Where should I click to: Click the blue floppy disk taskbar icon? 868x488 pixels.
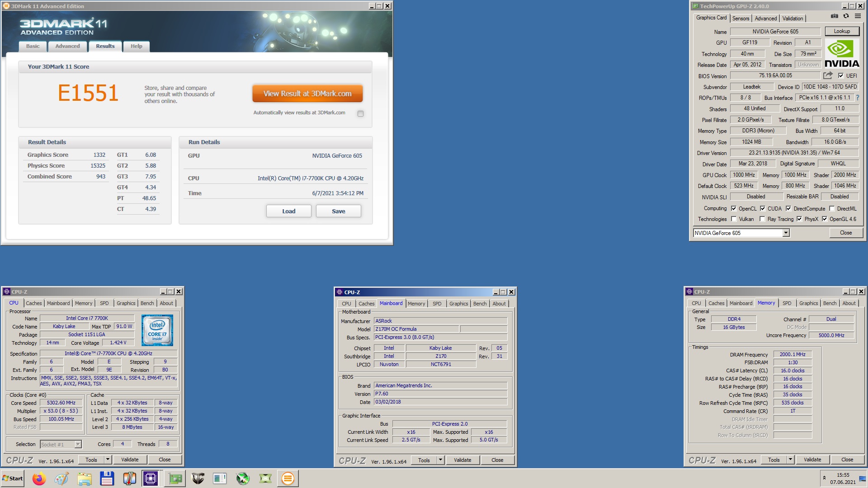(107, 478)
